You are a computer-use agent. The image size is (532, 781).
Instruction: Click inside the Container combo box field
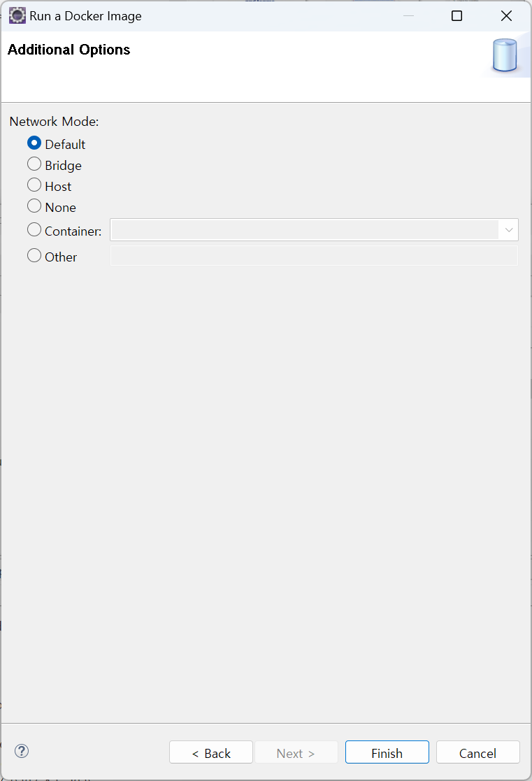click(304, 230)
